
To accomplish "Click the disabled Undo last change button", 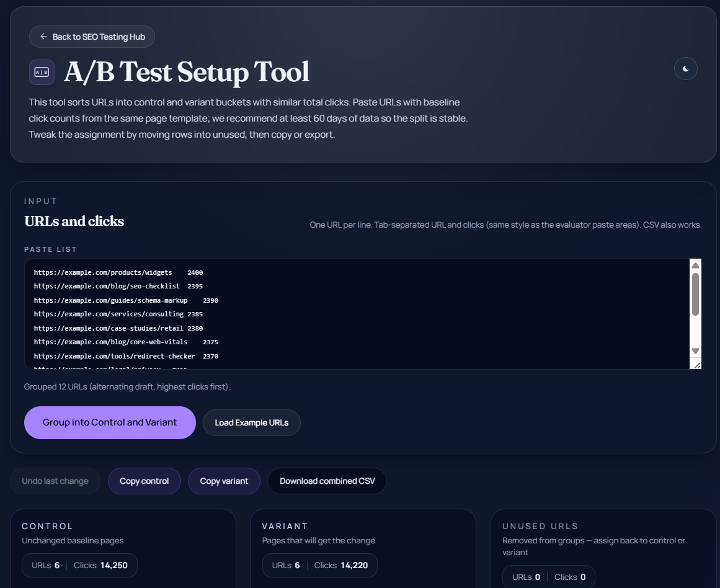I will click(x=55, y=481).
